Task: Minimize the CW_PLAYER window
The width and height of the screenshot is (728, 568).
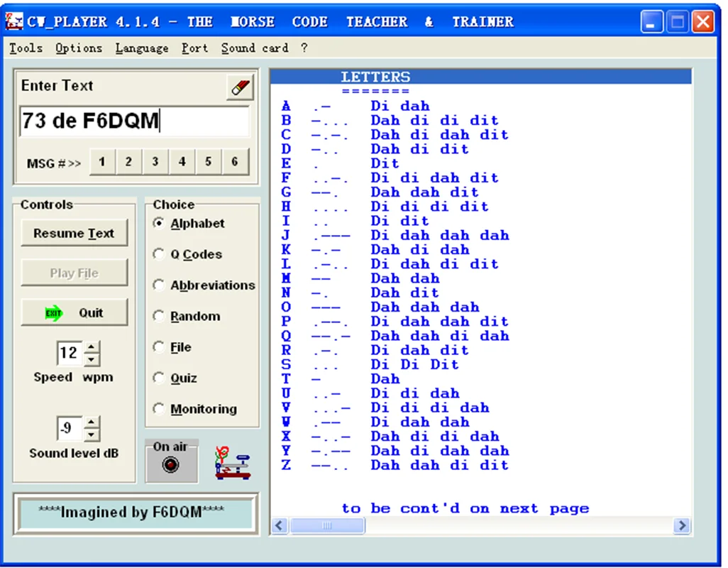Action: point(652,22)
